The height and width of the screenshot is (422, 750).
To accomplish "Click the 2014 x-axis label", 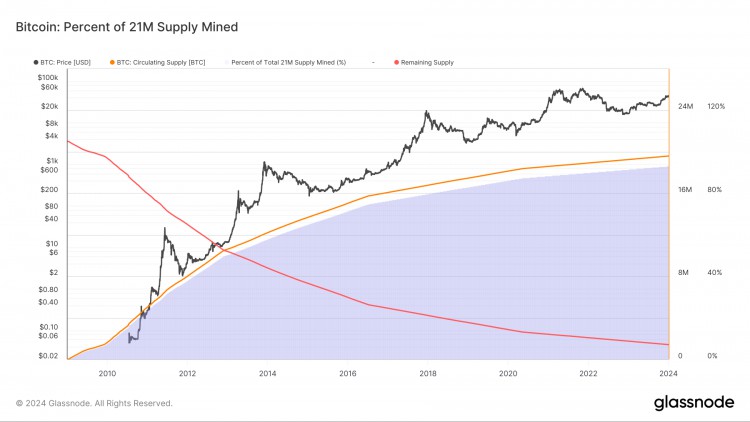I will (267, 373).
